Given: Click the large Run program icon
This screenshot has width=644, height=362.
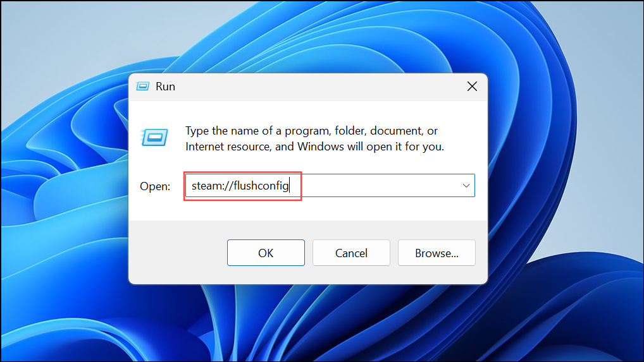Looking at the screenshot, I should [x=154, y=137].
